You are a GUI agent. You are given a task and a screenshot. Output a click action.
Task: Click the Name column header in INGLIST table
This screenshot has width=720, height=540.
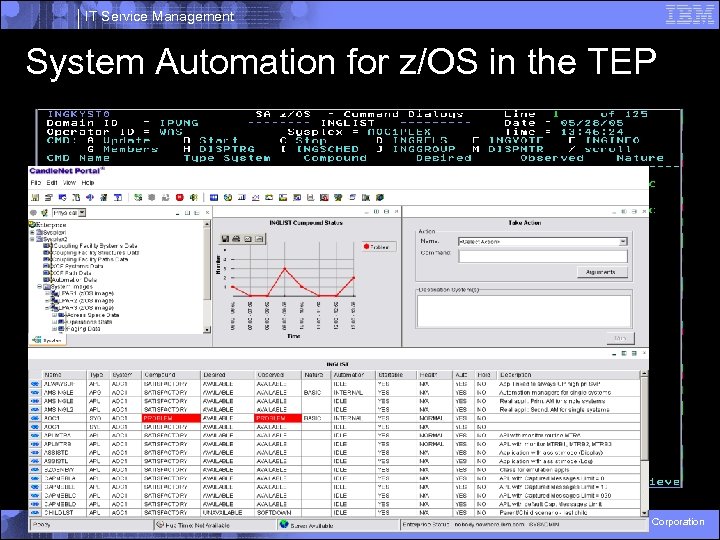pos(64,375)
